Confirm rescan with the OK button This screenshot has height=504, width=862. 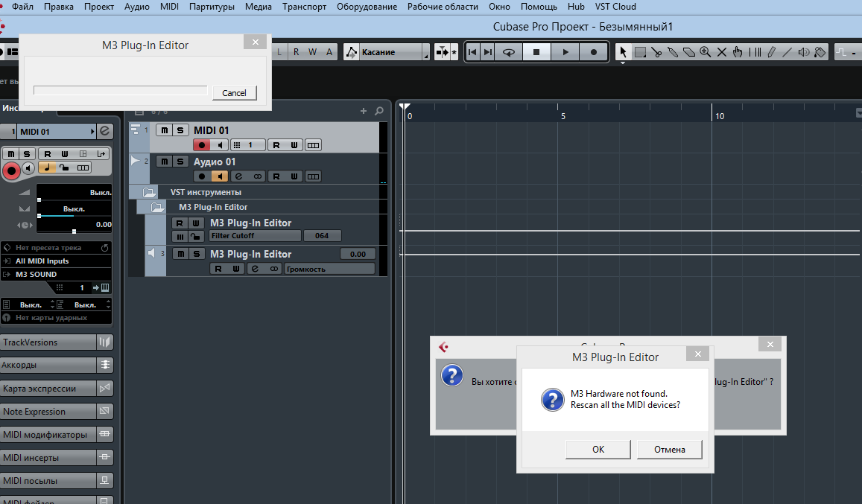tap(598, 450)
